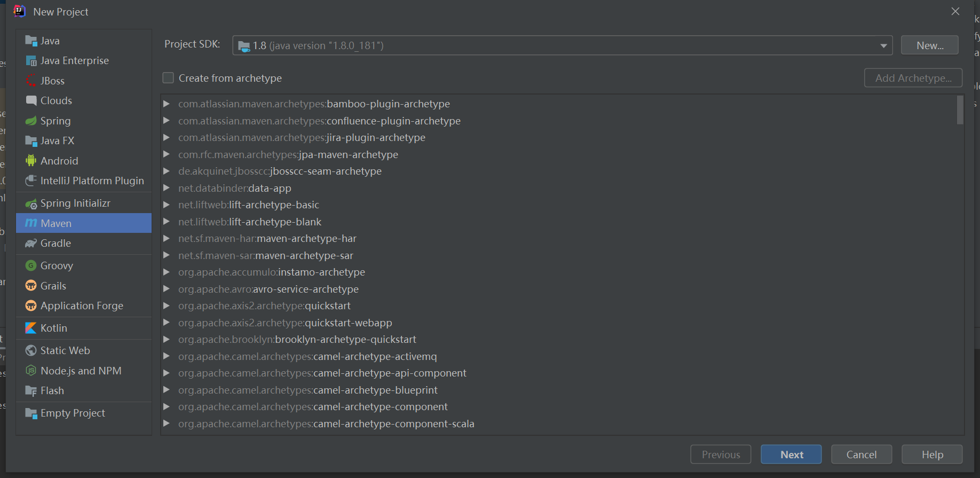Select Kotlin project type

tap(84, 328)
